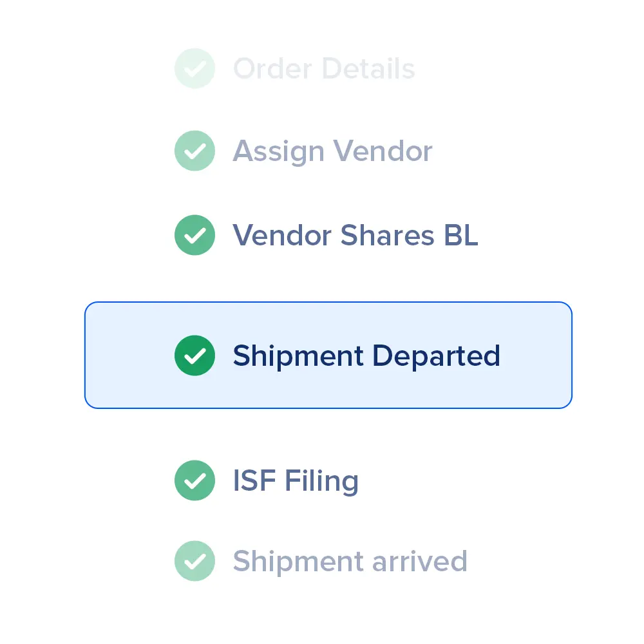Click the faded checkmark above Assign Vendor
This screenshot has width=644, height=644.
(194, 68)
